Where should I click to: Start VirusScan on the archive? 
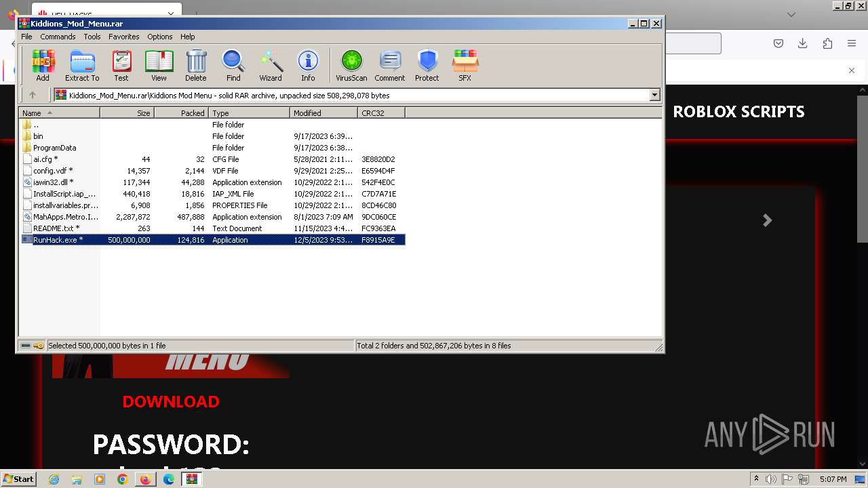351,66
